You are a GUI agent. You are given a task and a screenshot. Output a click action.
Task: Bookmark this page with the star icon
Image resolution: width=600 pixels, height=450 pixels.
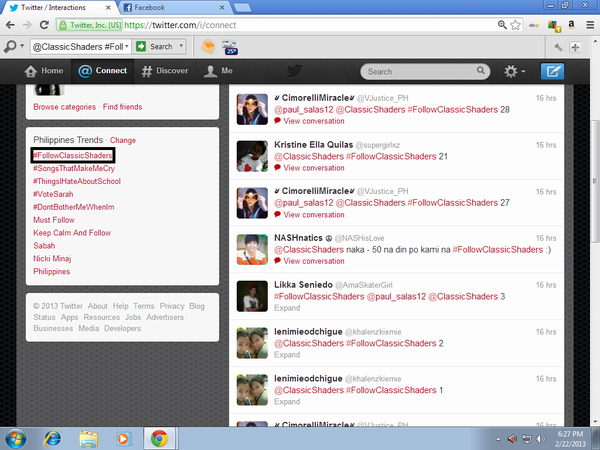click(515, 25)
